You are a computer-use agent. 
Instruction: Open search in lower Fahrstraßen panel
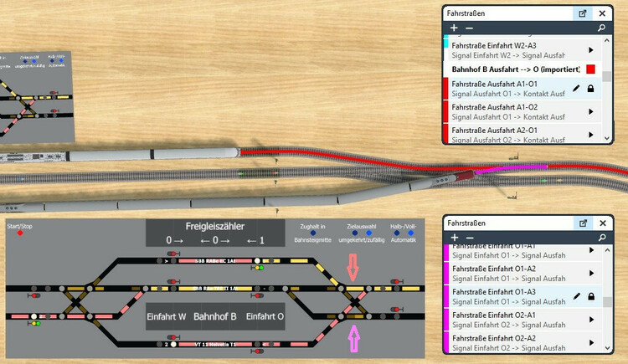(x=601, y=238)
